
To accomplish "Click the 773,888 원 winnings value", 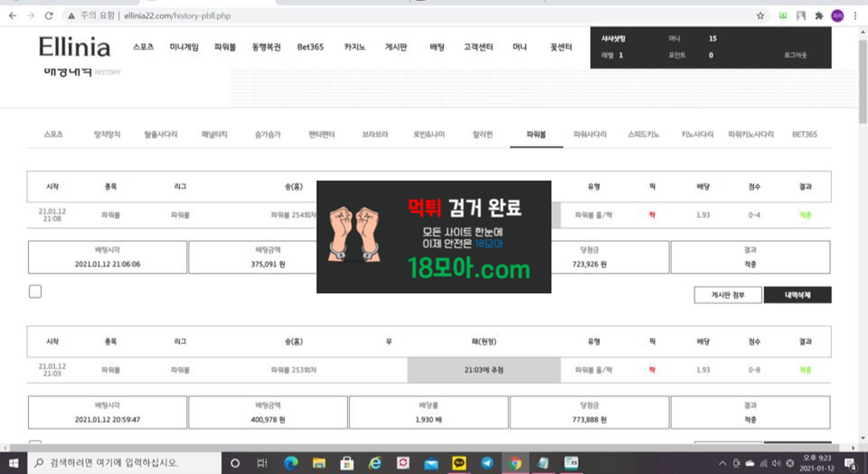I will [589, 420].
